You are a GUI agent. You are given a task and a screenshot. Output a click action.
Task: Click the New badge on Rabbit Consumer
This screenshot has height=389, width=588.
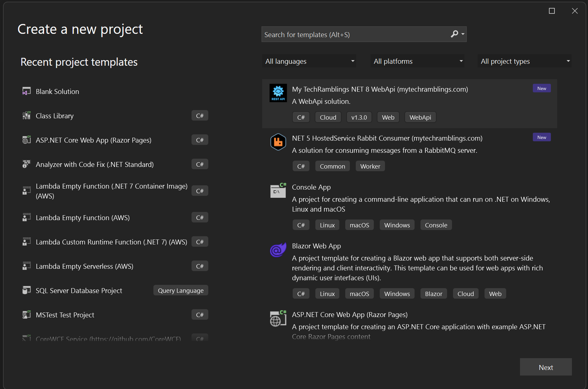[x=542, y=137]
